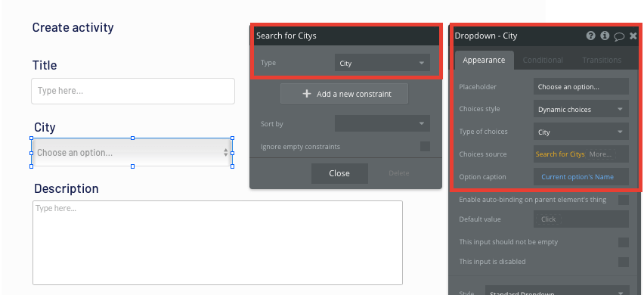Click the plus icon on Add constraint

[x=306, y=94]
